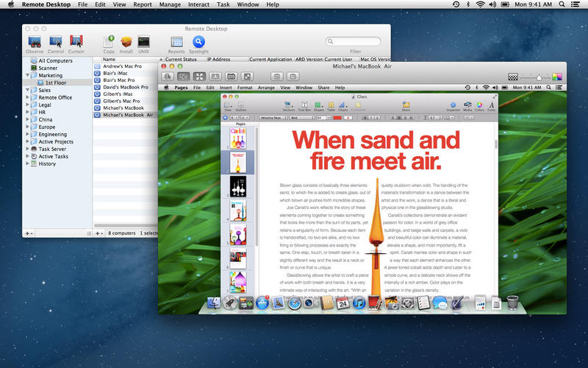Image resolution: width=588 pixels, height=368 pixels.
Task: Open the Reports icon
Action: [176, 42]
